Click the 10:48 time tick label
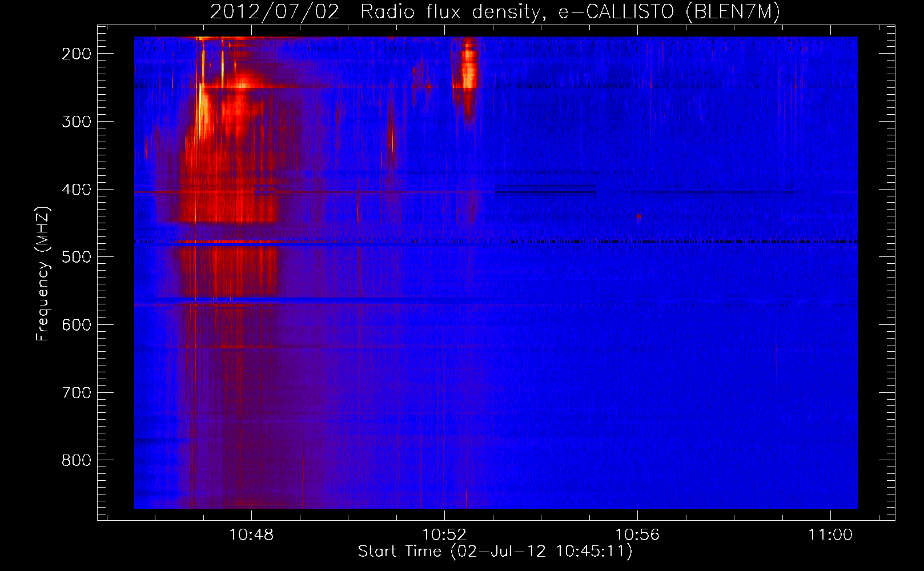Viewport: 924px width, 571px height. [x=251, y=534]
